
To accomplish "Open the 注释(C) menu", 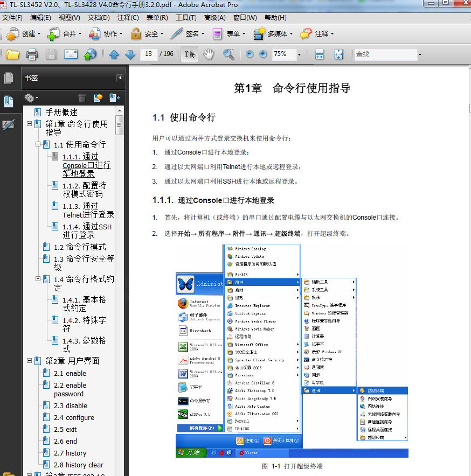I will coord(128,18).
